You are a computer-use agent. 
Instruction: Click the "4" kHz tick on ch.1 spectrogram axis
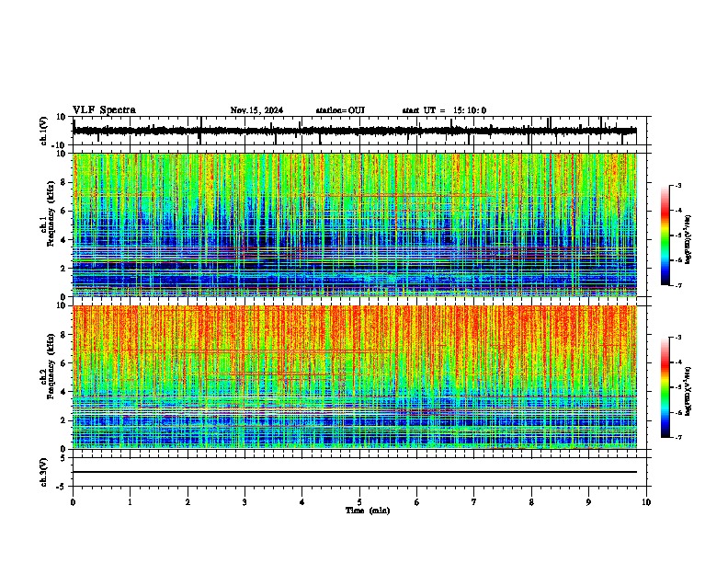pos(63,240)
